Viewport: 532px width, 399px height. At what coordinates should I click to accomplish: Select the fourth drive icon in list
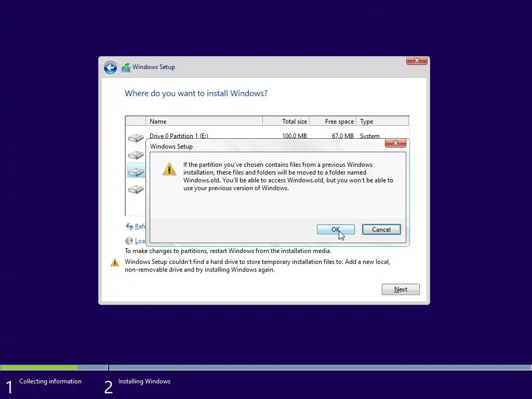[x=136, y=189]
